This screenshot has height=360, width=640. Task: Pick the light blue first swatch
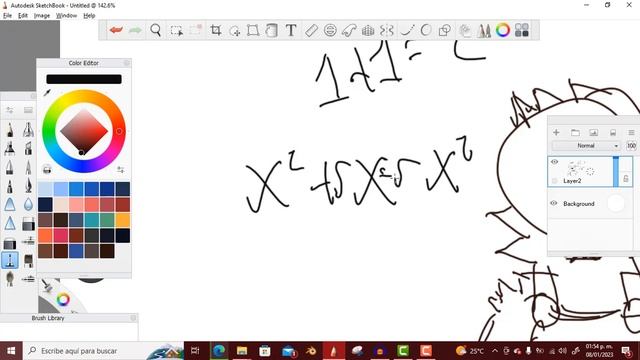pyautogui.click(x=45, y=189)
